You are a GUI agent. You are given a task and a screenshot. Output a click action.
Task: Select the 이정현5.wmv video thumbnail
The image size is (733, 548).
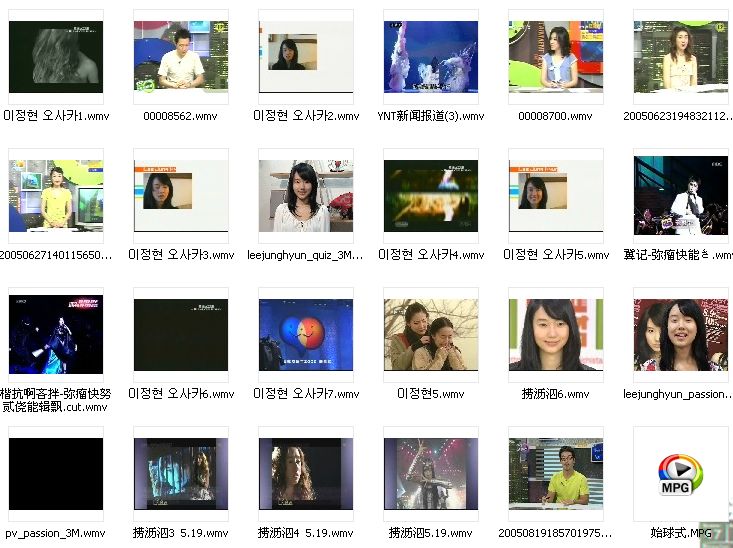coord(431,335)
